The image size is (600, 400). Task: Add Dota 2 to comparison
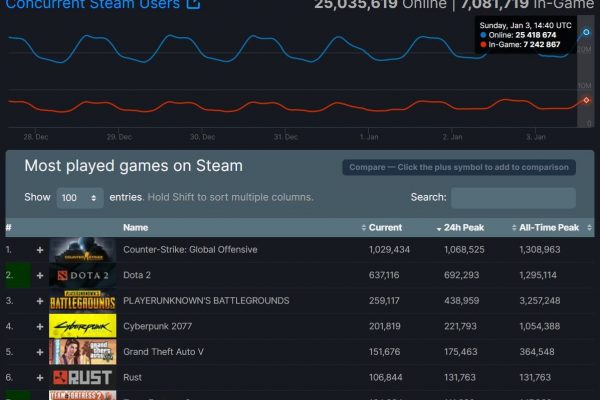[x=40, y=276]
